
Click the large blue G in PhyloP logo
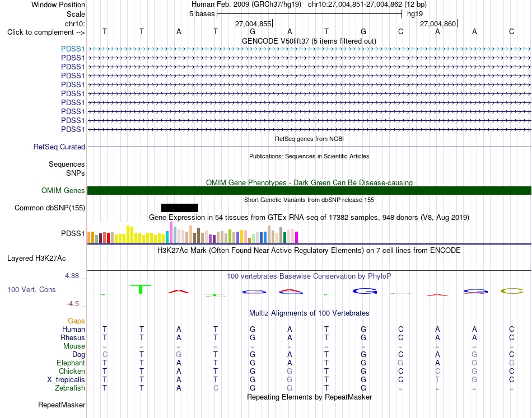(x=365, y=291)
